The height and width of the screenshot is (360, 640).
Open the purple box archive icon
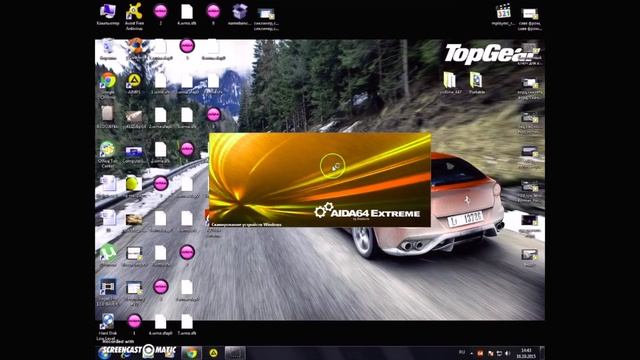240,15
